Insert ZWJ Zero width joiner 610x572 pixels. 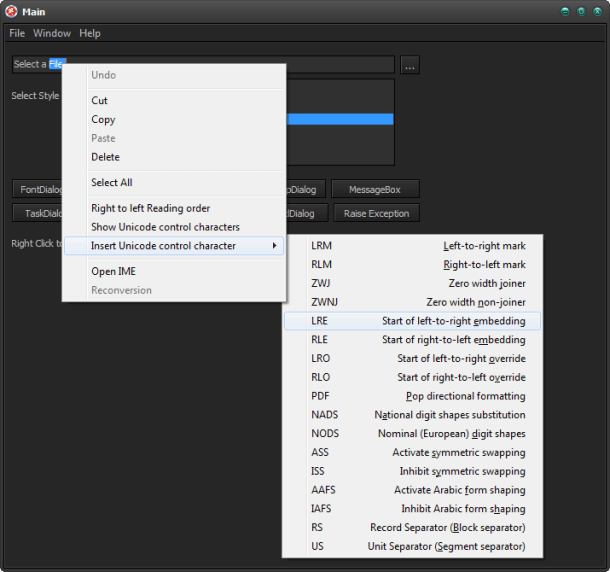[413, 284]
